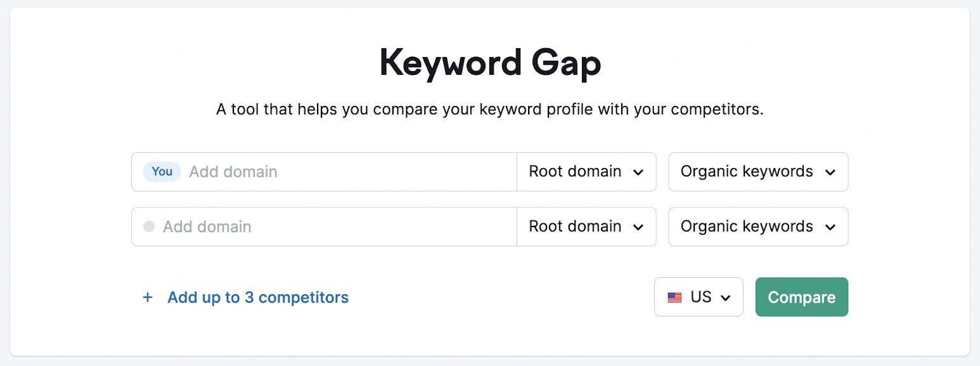Select the 'You' badge in first field
Screen dimensions: 980x366
(x=162, y=171)
